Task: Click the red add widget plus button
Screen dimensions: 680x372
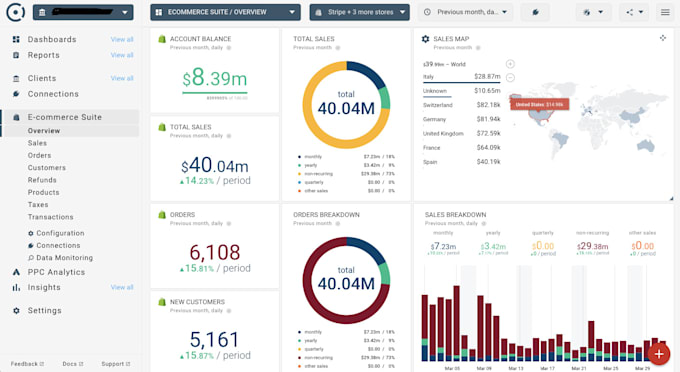Action: click(659, 354)
